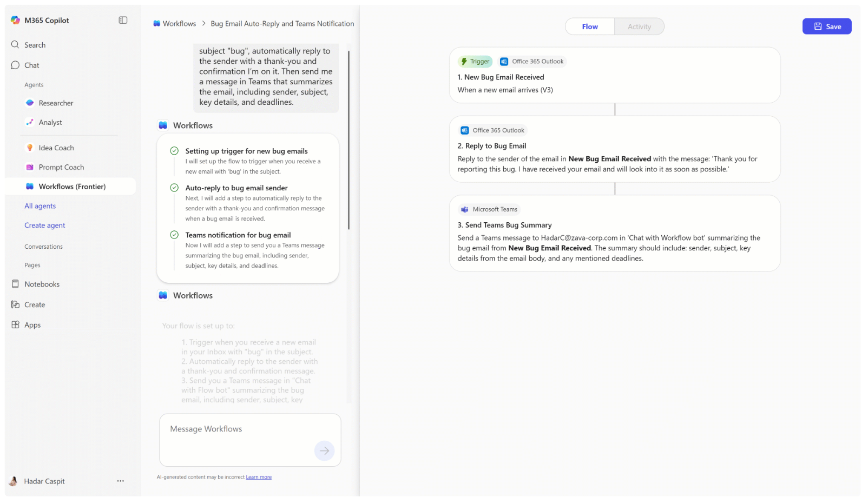Save the workflow
Viewport: 868px width, 504px height.
[x=827, y=26]
